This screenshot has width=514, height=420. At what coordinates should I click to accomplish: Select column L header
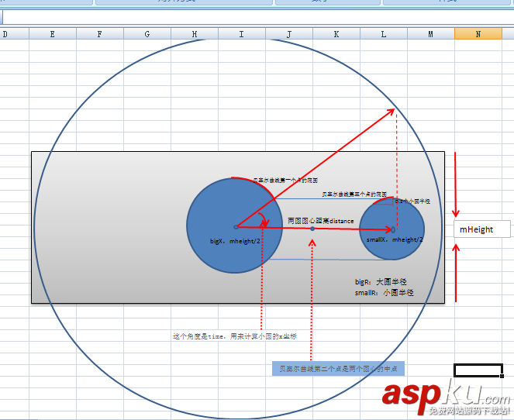[384, 34]
